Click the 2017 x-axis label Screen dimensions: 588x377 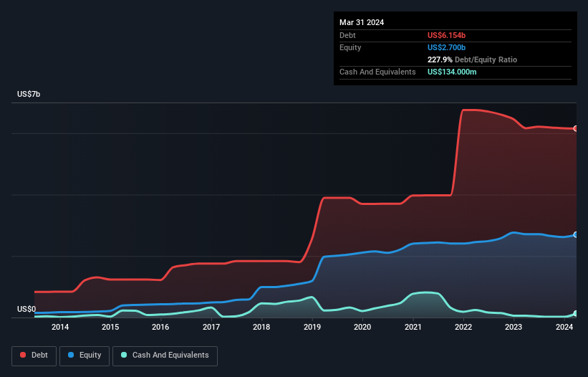pyautogui.click(x=211, y=327)
